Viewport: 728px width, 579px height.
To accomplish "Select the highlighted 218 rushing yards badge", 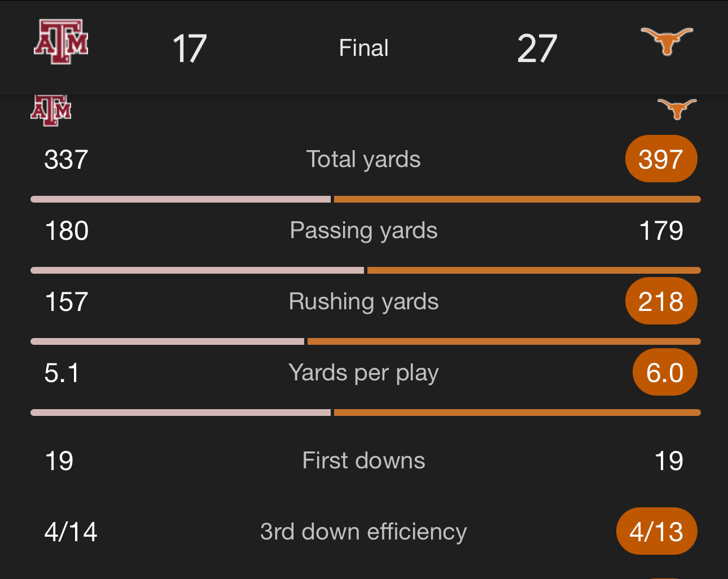I will (661, 301).
